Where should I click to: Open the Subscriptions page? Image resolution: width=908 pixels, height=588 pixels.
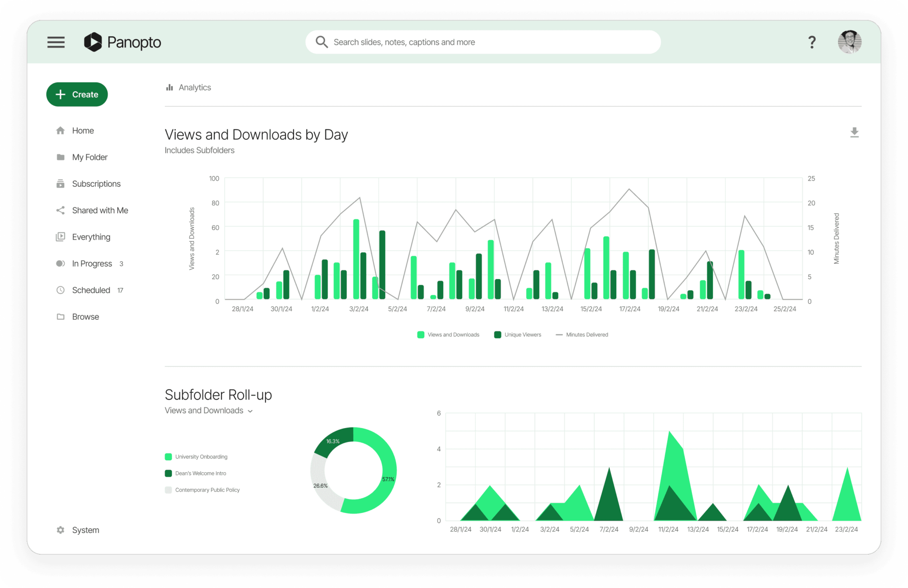tap(96, 184)
